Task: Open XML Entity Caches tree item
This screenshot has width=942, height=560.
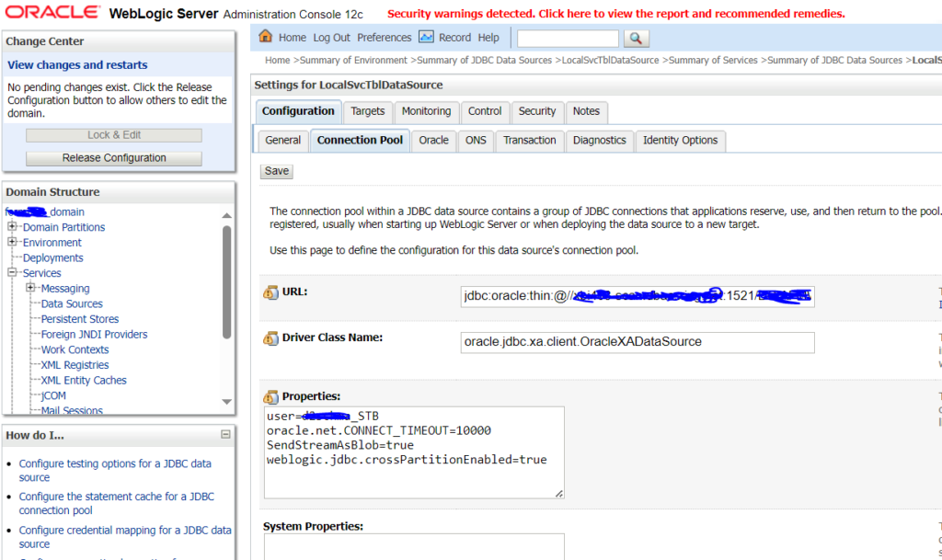Action: tap(84, 380)
